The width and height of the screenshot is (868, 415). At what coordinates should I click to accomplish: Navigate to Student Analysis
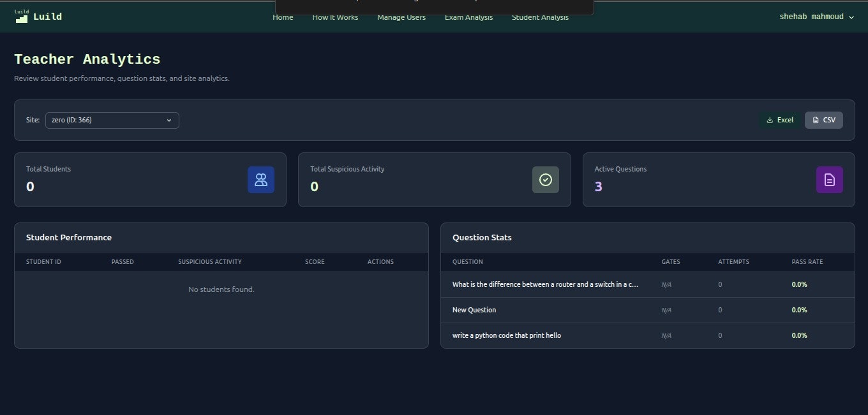coord(540,17)
